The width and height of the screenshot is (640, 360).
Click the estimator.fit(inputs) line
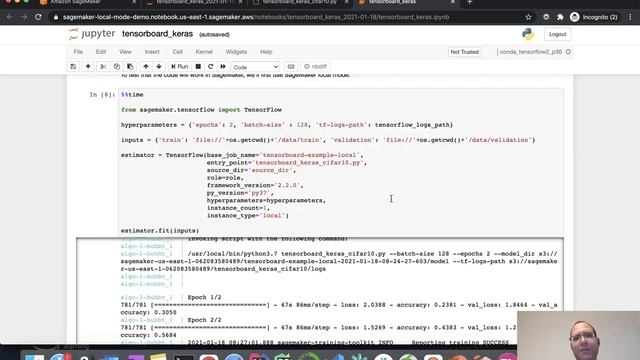160,231
